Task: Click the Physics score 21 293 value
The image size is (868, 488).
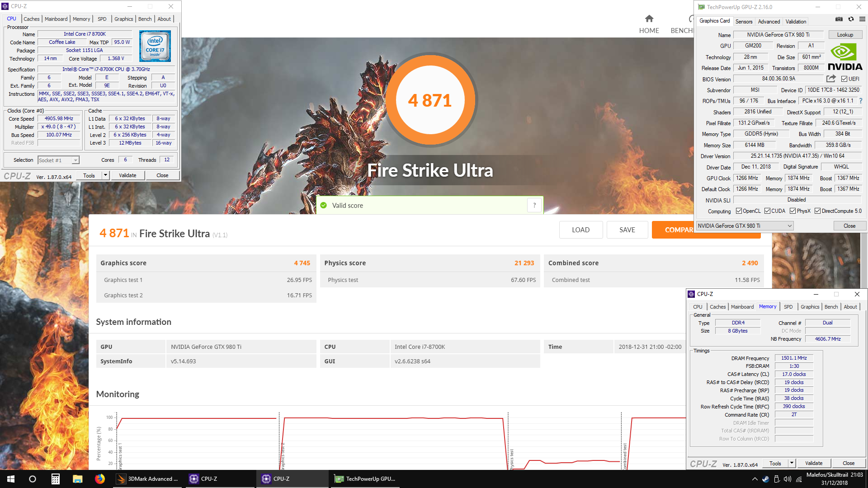Action: coord(524,263)
